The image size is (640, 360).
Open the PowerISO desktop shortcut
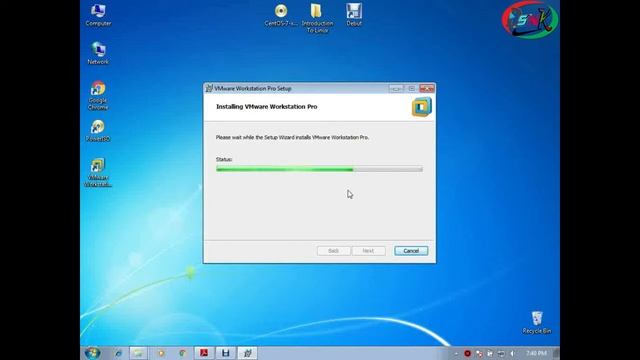98,131
